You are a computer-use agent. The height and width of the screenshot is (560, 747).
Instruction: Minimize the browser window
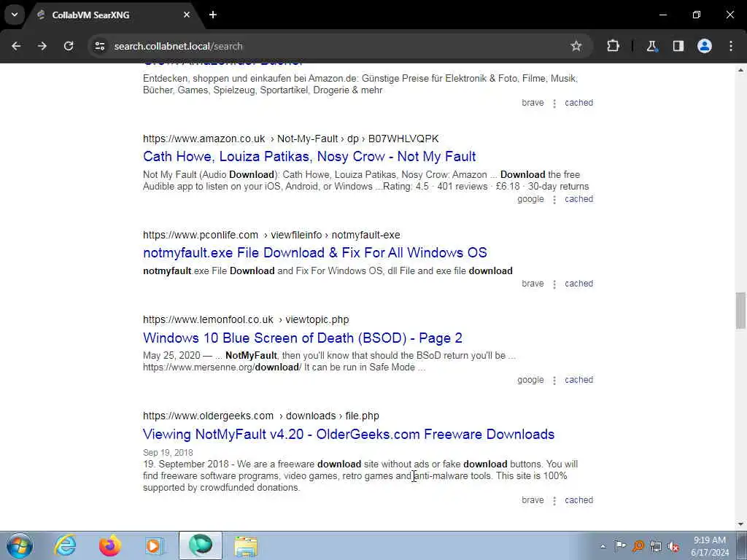coord(662,15)
